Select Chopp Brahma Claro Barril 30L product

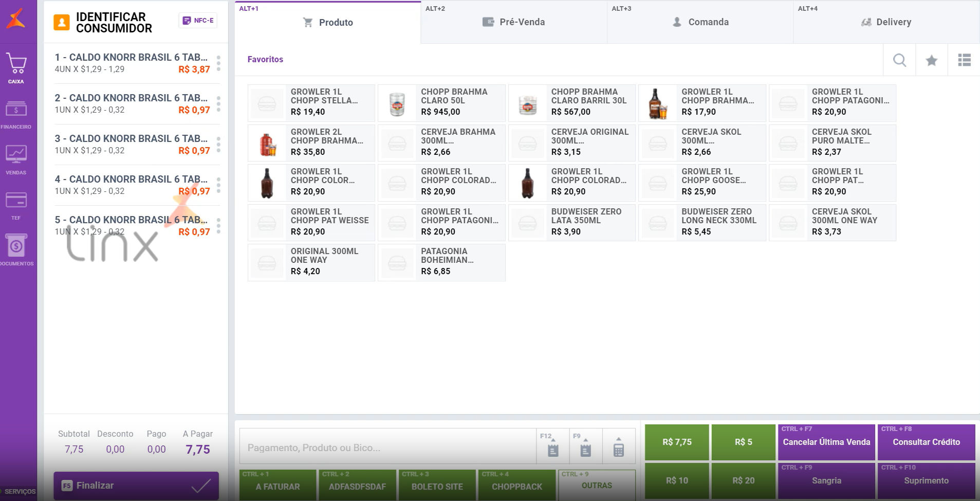pyautogui.click(x=572, y=103)
